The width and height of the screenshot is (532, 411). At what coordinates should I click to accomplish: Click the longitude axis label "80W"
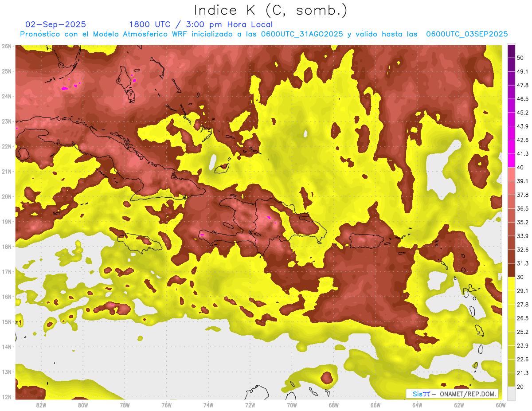click(83, 405)
